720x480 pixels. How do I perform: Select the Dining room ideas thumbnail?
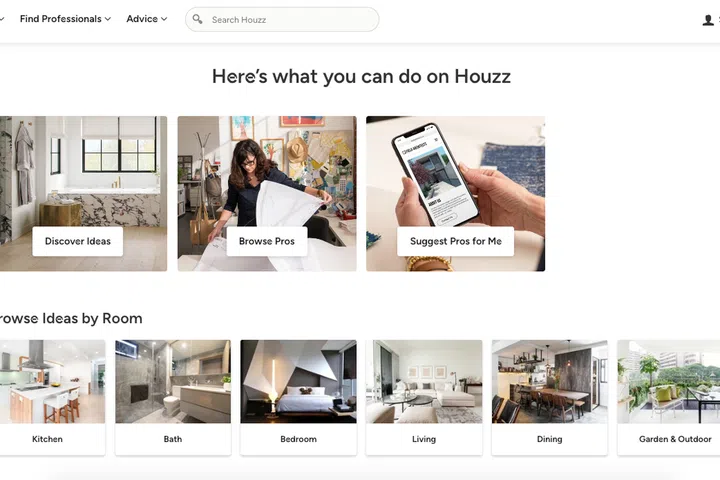click(550, 381)
